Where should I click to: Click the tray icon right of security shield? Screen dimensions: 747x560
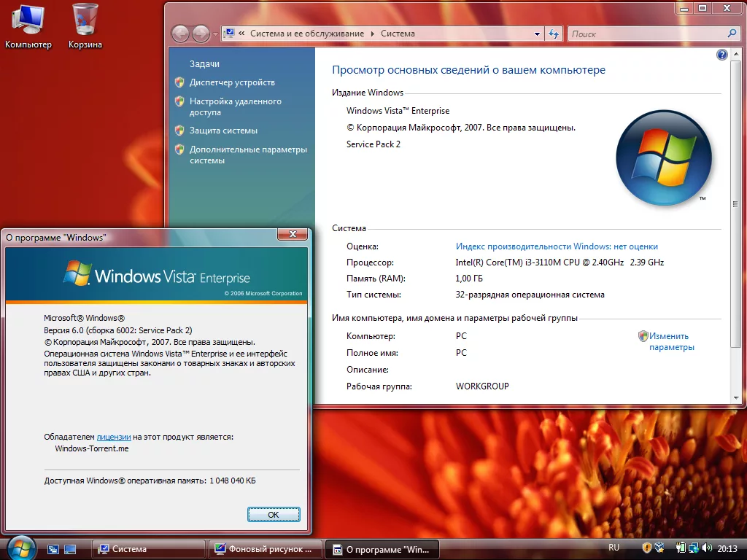(659, 548)
